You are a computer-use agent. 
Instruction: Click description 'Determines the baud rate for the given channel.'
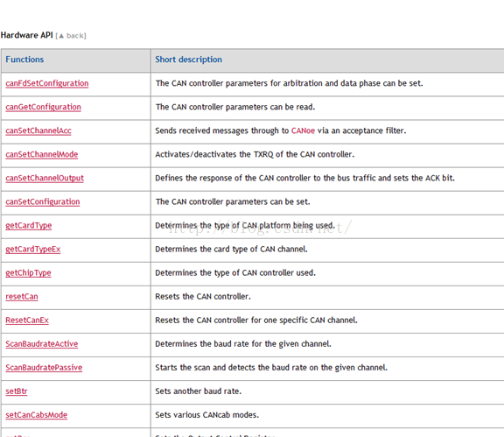pos(243,344)
